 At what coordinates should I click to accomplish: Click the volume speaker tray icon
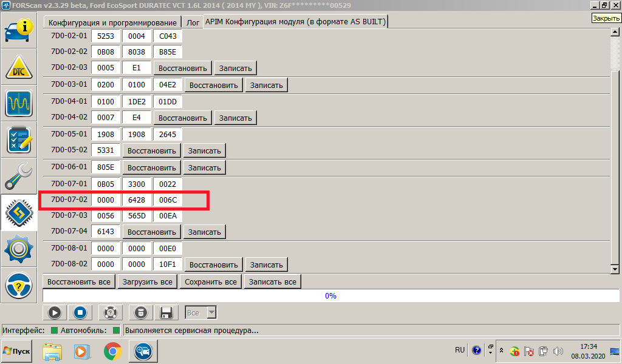558,351
